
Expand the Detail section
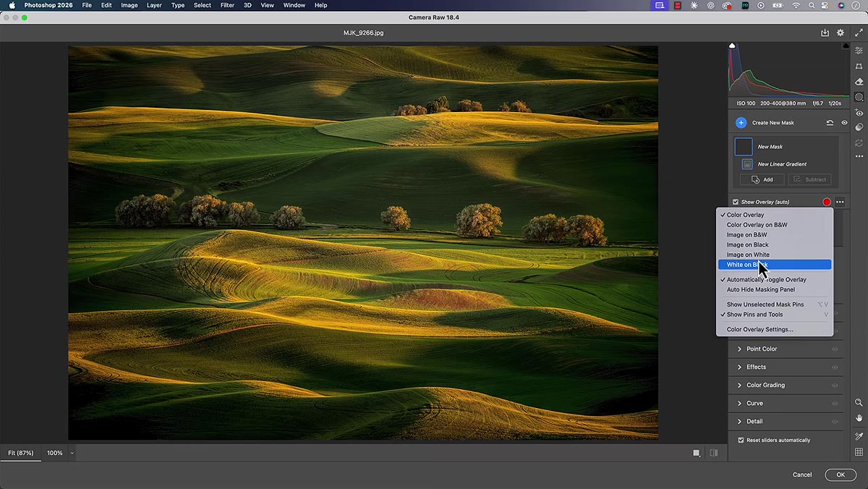click(739, 421)
